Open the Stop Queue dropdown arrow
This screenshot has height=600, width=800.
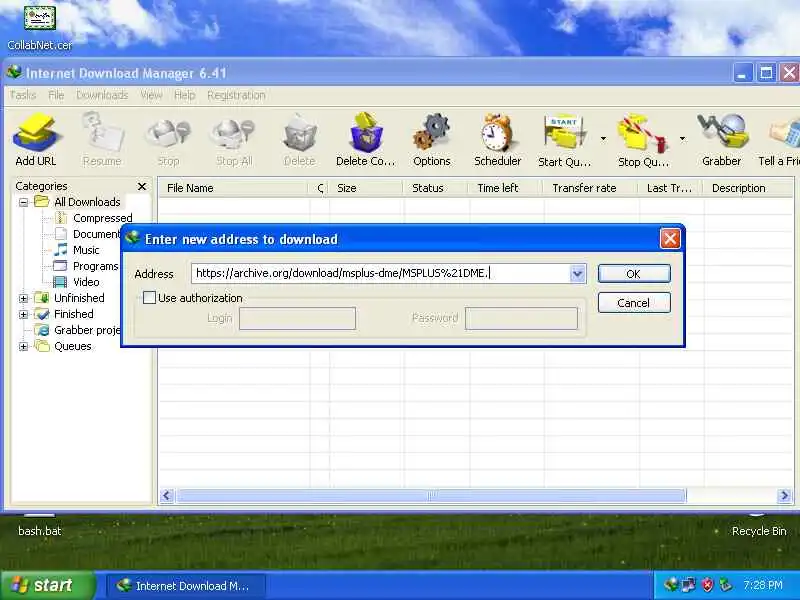[682, 138]
